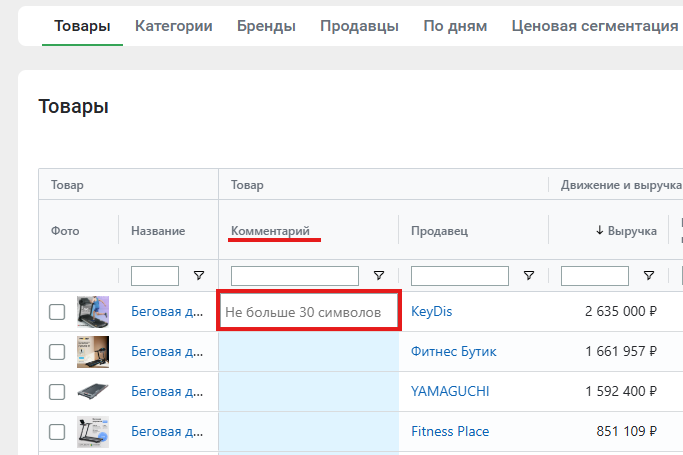
Task: Open product photo in YAMAGUCHI row
Action: (93, 392)
